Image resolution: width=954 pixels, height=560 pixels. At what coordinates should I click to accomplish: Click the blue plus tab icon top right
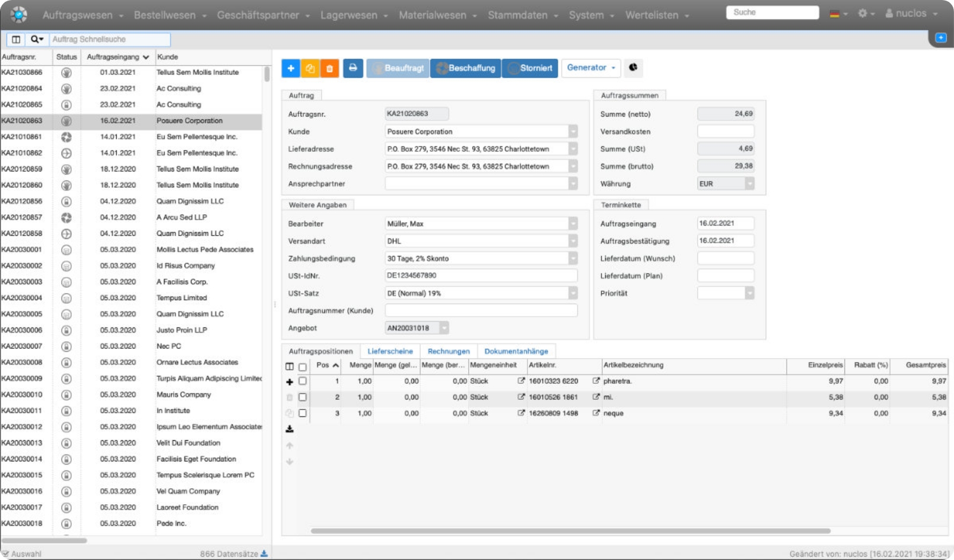click(941, 37)
